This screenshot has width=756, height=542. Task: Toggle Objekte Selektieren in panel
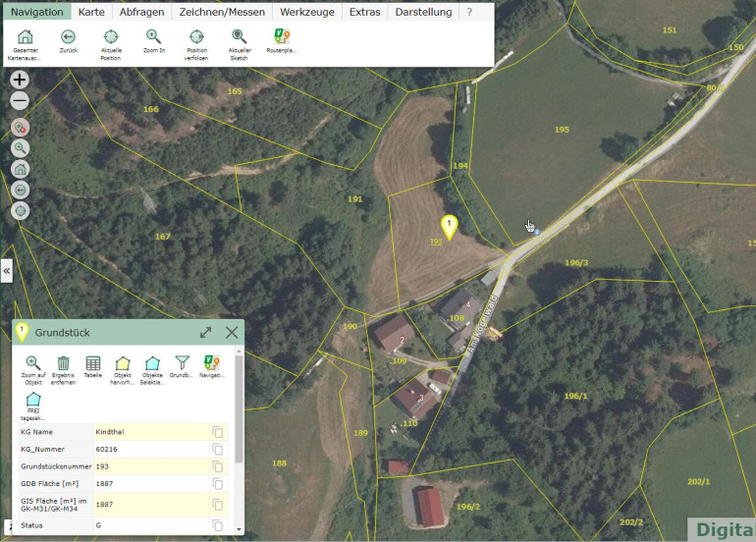click(x=152, y=364)
